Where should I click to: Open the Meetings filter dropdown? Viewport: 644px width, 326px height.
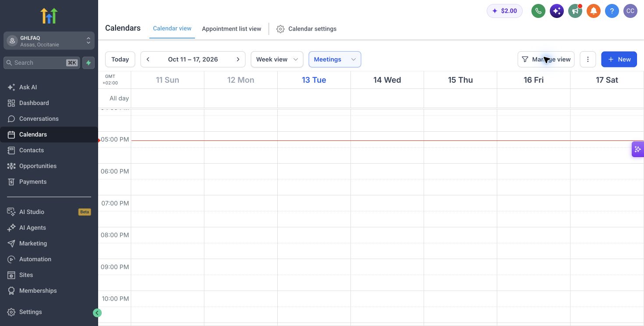[x=335, y=60]
